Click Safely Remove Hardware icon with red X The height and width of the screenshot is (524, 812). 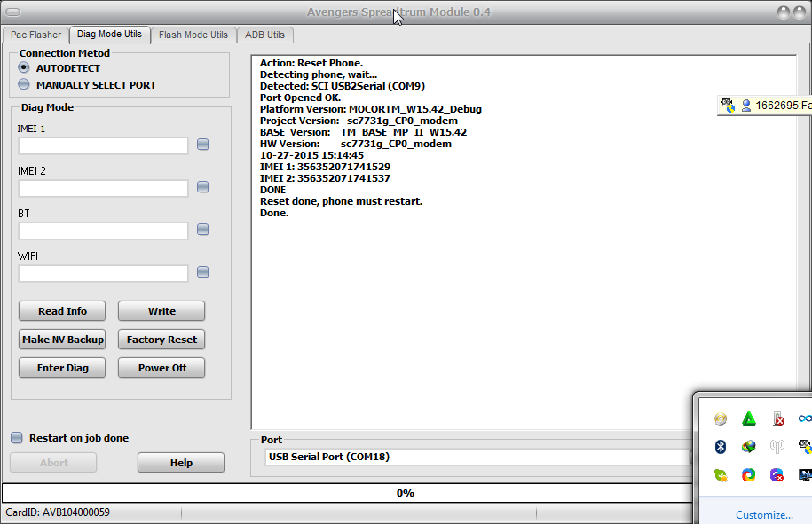(777, 418)
